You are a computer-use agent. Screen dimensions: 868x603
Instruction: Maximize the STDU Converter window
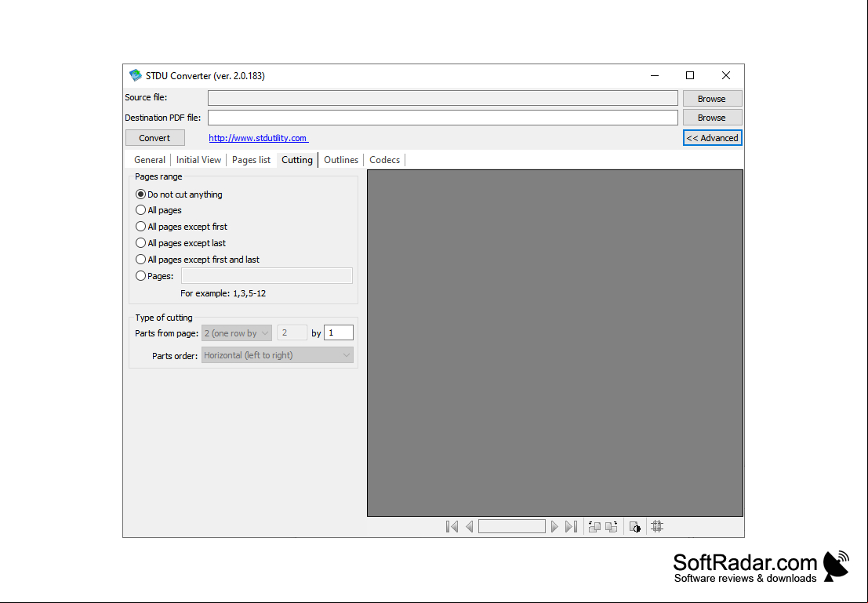[690, 75]
